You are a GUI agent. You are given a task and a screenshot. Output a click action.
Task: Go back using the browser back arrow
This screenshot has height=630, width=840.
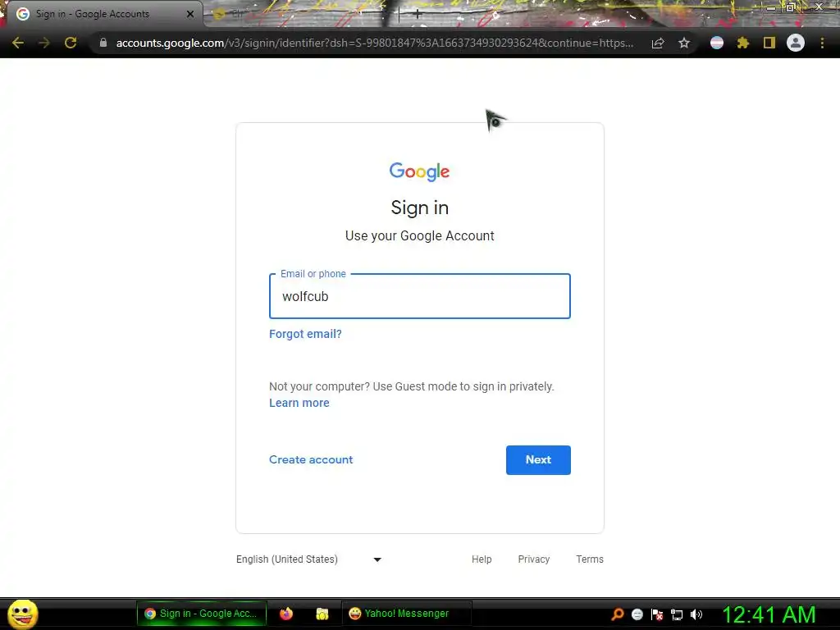(x=18, y=43)
